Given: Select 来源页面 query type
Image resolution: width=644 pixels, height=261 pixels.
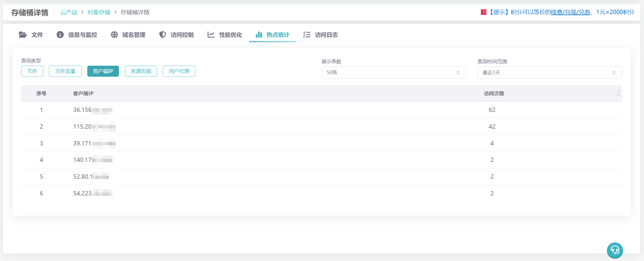Looking at the screenshot, I should tap(141, 71).
